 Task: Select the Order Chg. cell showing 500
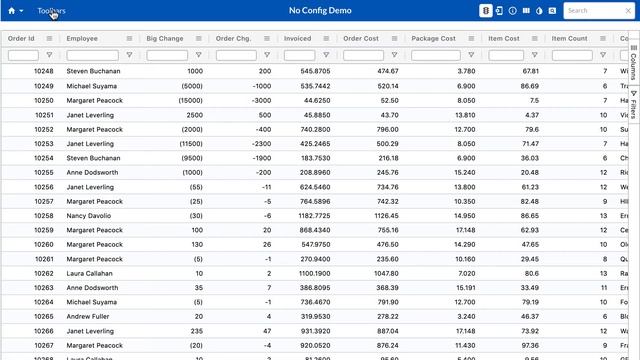tap(265, 115)
